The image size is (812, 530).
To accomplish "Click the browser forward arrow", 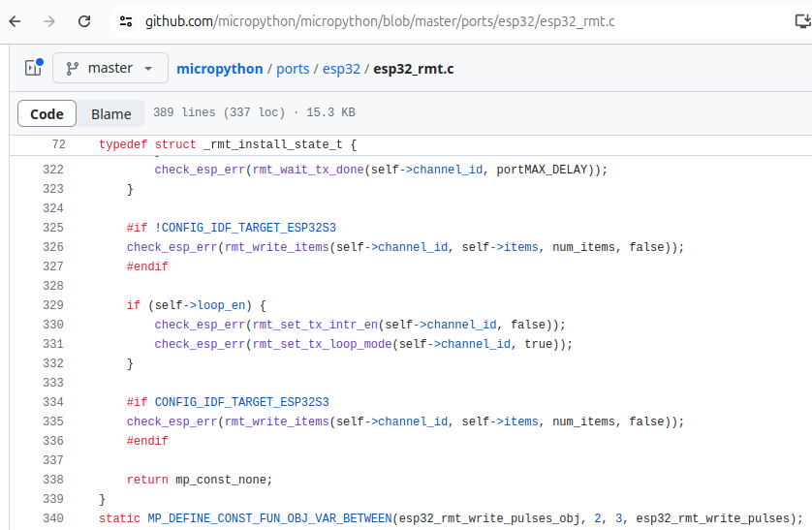I will pos(49,21).
